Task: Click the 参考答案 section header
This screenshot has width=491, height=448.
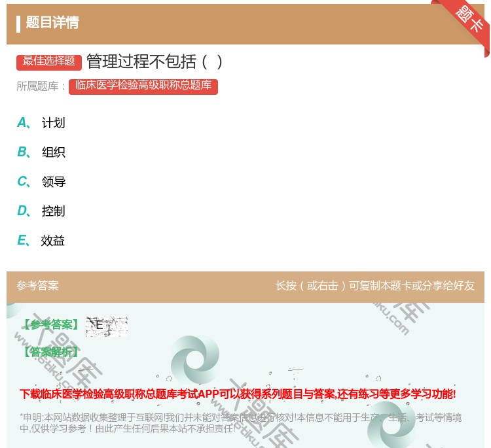Action: 37,286
